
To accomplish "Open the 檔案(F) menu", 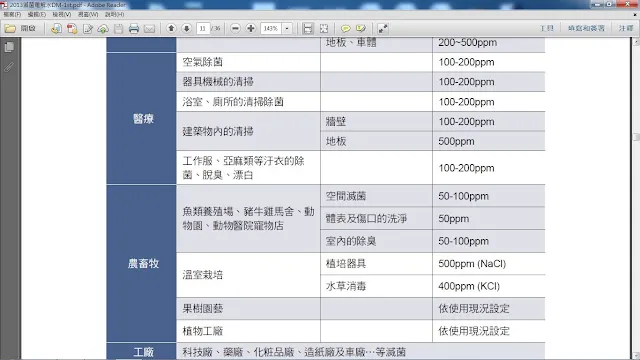I will tap(12, 14).
